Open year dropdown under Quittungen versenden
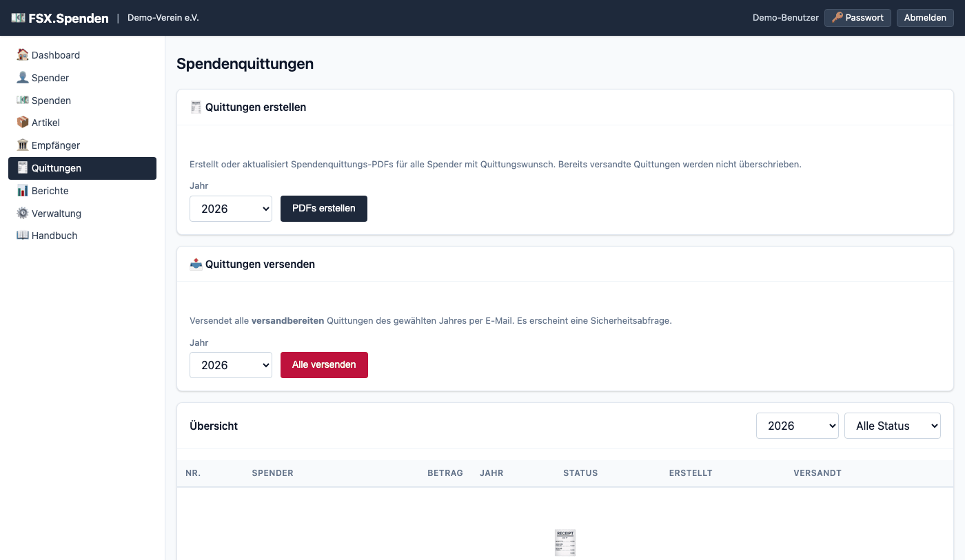 (231, 365)
